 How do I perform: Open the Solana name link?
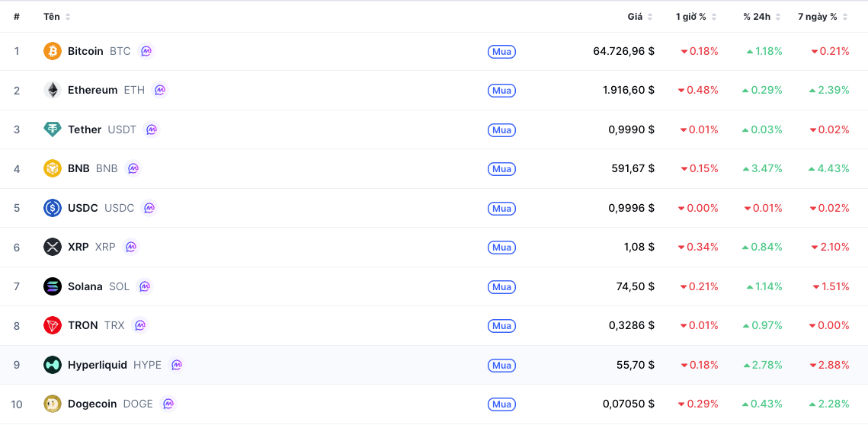(85, 286)
